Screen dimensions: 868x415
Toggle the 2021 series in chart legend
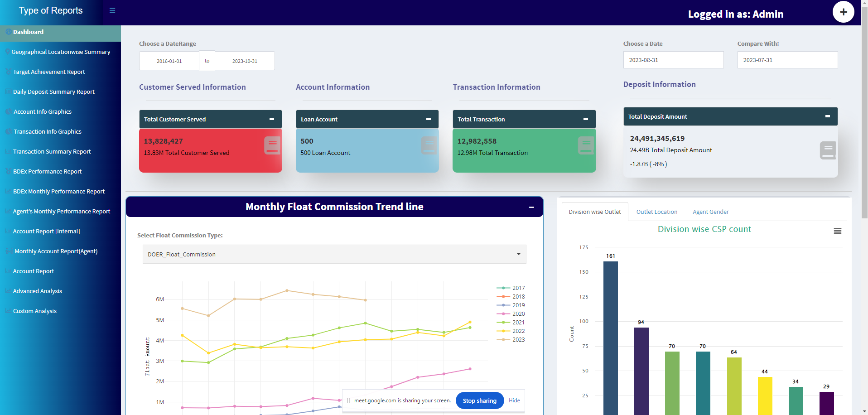point(511,322)
